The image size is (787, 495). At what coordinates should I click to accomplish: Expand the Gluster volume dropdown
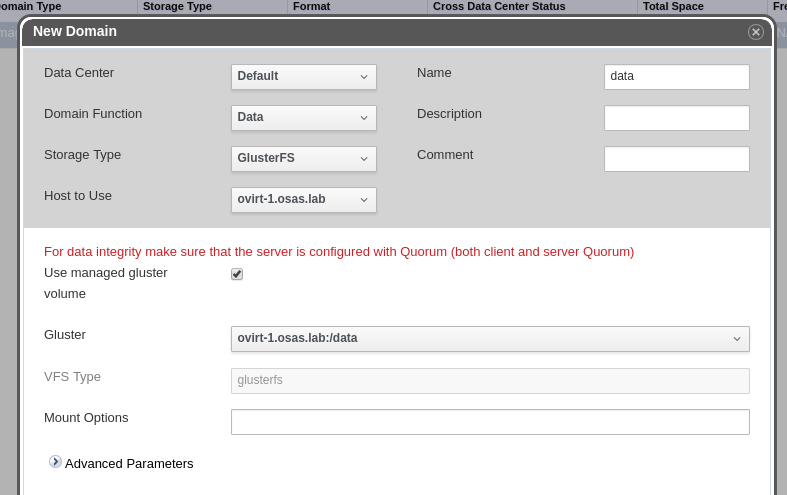click(x=490, y=339)
